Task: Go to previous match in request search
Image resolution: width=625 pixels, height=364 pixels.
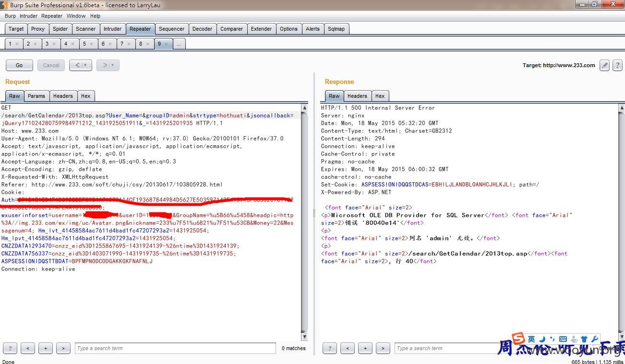Action: coord(28,348)
